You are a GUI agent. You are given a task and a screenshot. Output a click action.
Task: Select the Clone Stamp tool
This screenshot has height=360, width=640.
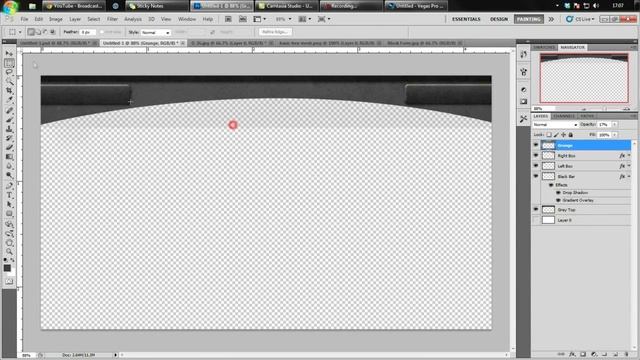pyautogui.click(x=9, y=129)
